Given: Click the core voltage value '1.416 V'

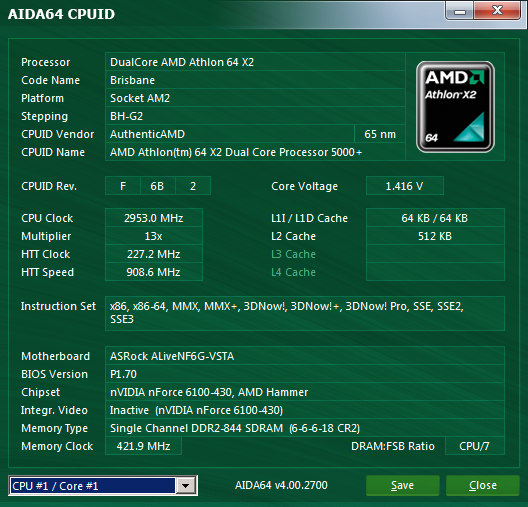Looking at the screenshot, I should (405, 186).
